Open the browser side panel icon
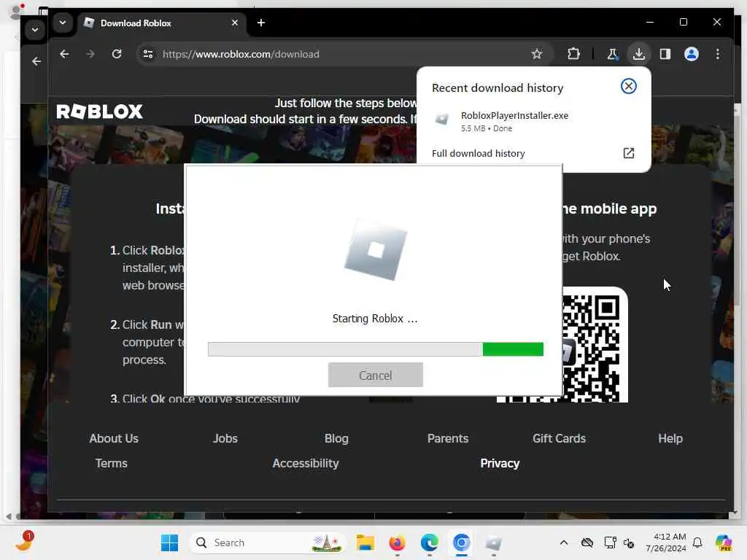This screenshot has height=560, width=747. (x=665, y=54)
